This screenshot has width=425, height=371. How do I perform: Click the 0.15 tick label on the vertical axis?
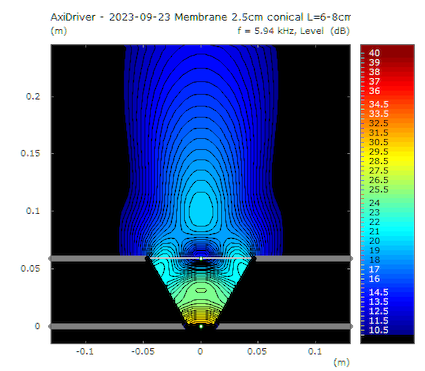point(30,153)
